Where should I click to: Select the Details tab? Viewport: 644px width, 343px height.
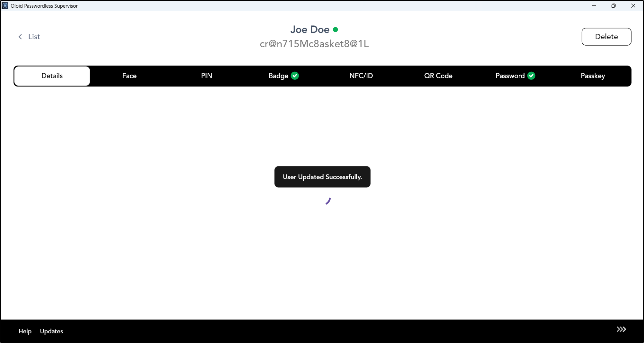click(x=52, y=76)
